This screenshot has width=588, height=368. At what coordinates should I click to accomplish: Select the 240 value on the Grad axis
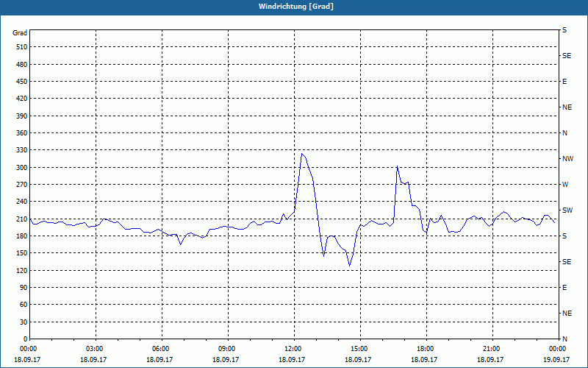tap(22, 202)
